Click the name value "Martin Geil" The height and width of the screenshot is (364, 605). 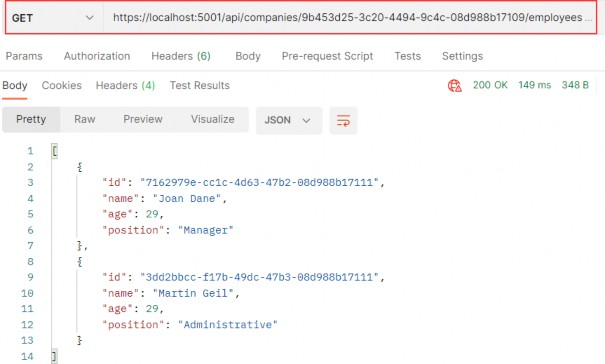[x=193, y=293]
